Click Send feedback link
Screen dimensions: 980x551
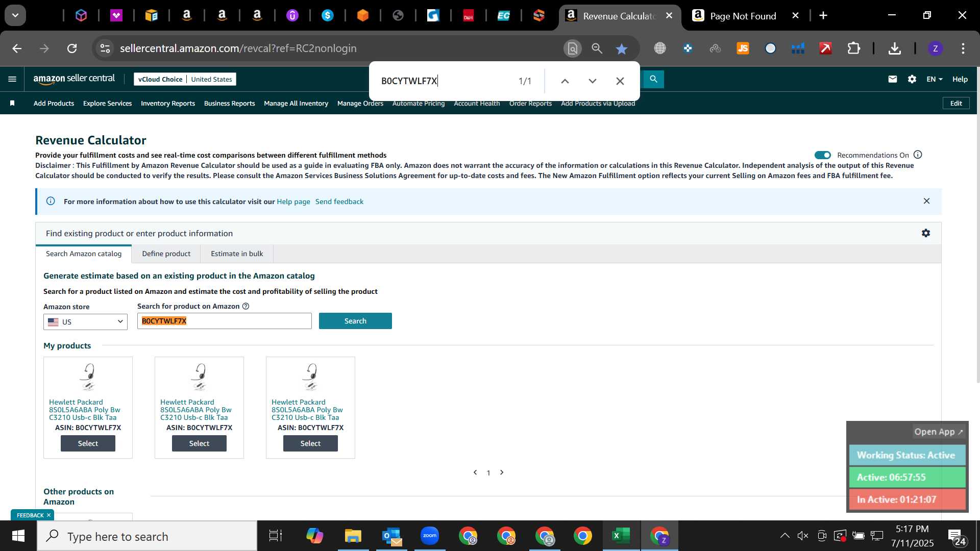[339, 202]
